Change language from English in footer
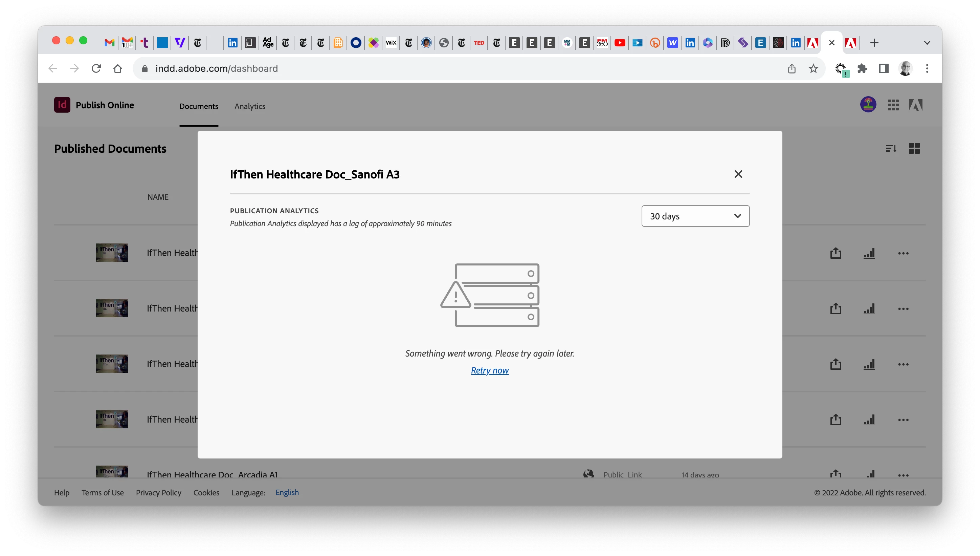The height and width of the screenshot is (556, 980). [287, 493]
